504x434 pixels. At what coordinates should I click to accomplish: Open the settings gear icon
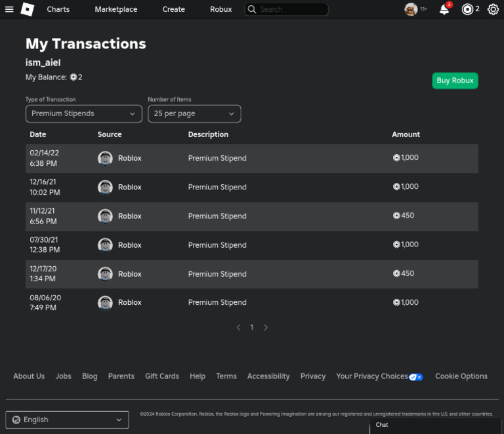[x=493, y=9]
